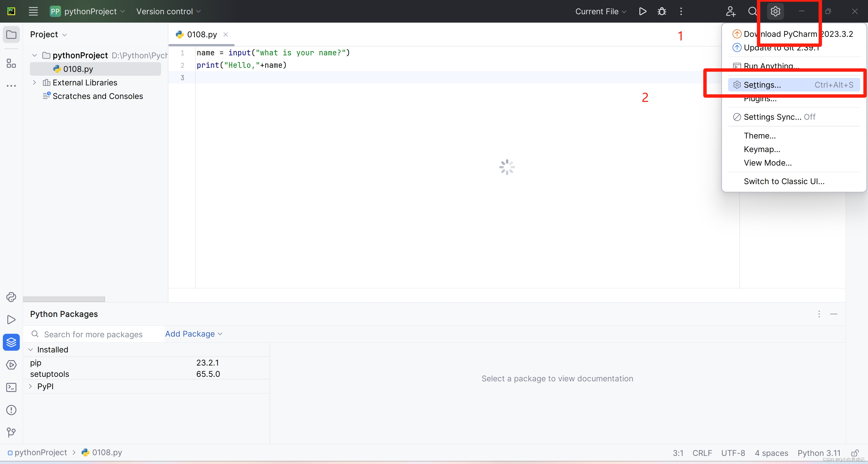Open the Services tool window icon

pyautogui.click(x=11, y=365)
